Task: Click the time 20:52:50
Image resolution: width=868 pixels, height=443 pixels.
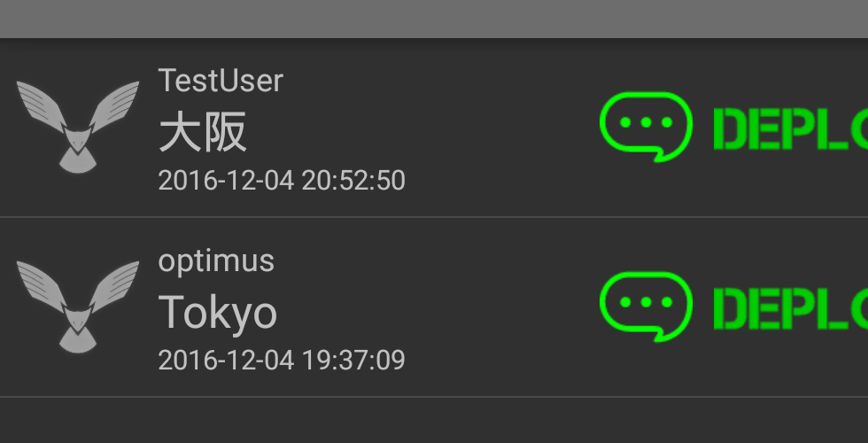Action: [x=353, y=181]
